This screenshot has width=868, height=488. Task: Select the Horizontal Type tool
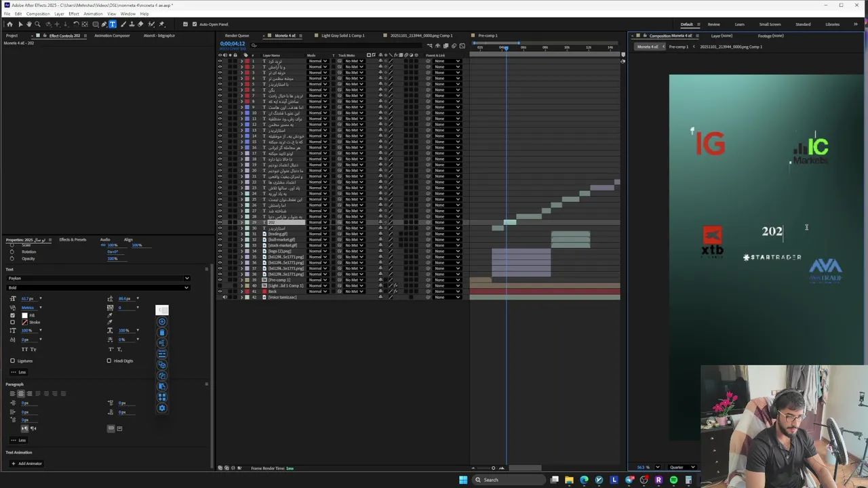click(113, 24)
